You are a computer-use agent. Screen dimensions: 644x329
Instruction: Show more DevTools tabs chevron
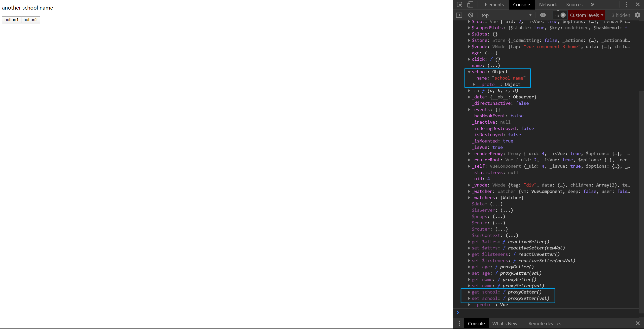(592, 5)
